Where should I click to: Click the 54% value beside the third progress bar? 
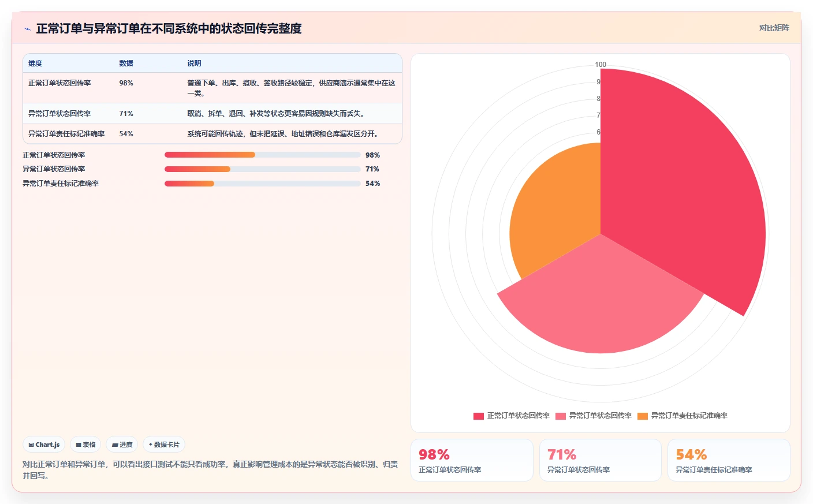click(x=372, y=184)
